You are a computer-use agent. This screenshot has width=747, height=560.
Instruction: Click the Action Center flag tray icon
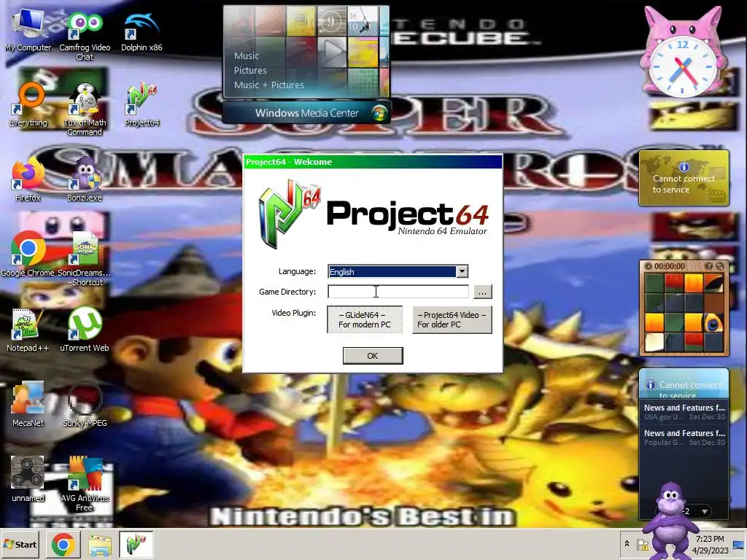[x=643, y=545]
